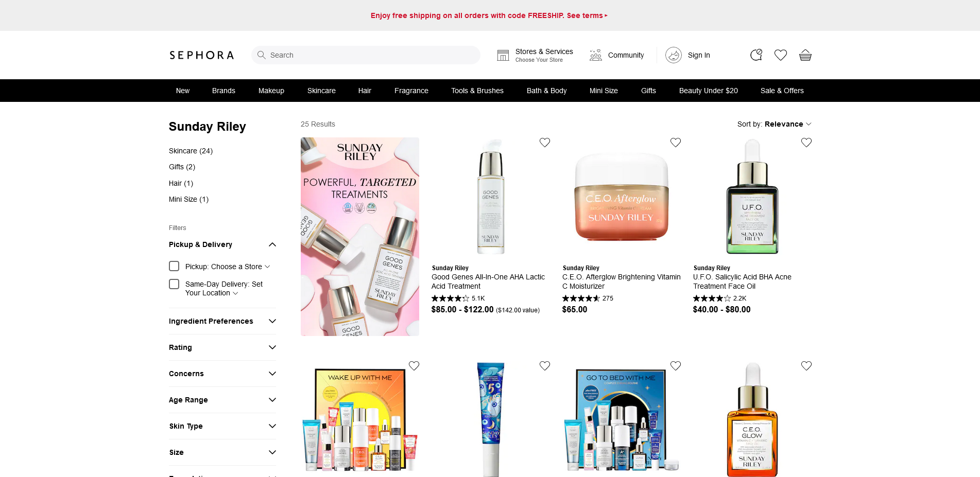Screen dimensions: 980x477
Task: Expand the Skin Type filter
Action: [222, 426]
